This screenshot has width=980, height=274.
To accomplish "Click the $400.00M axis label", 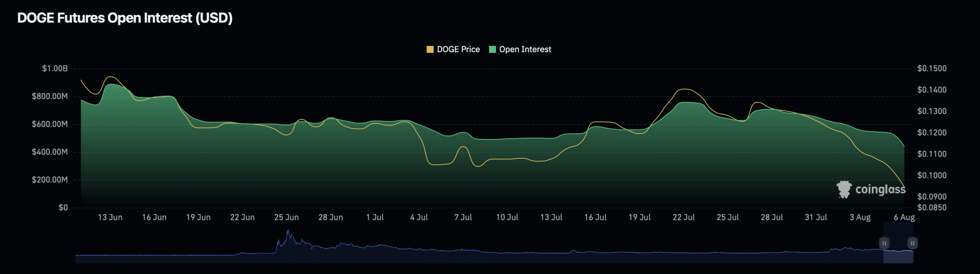I will click(50, 152).
